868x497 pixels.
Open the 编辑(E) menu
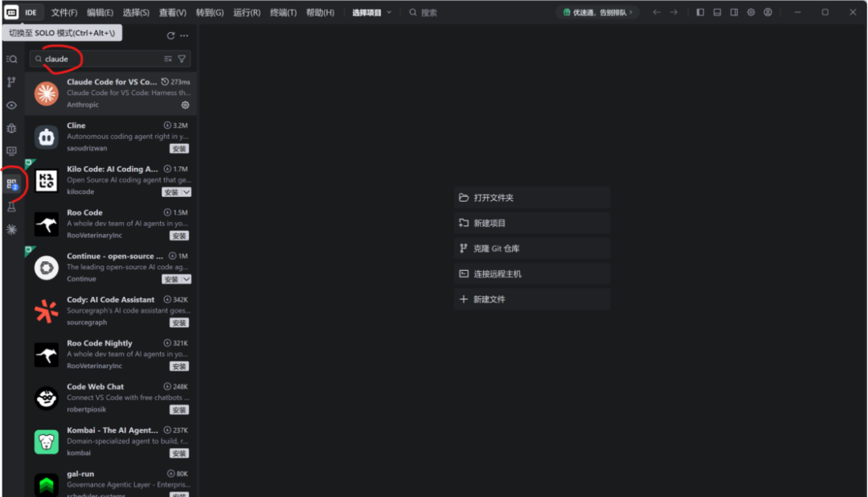pos(100,12)
